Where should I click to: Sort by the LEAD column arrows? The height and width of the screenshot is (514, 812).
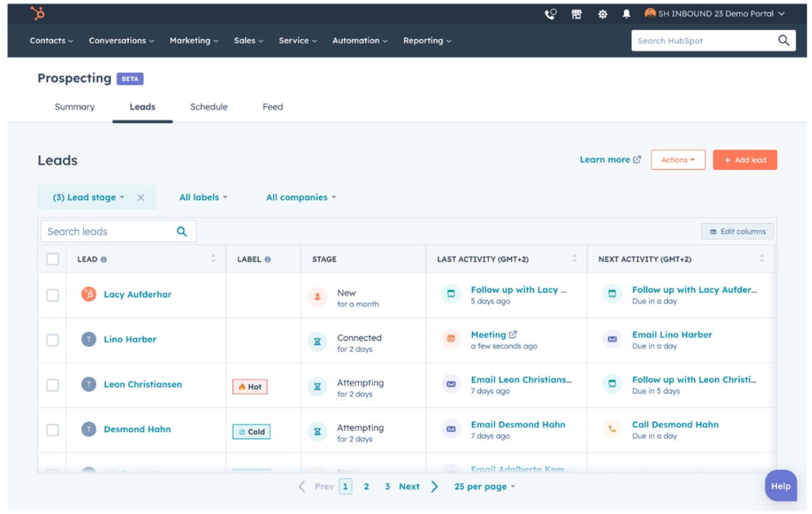[213, 259]
